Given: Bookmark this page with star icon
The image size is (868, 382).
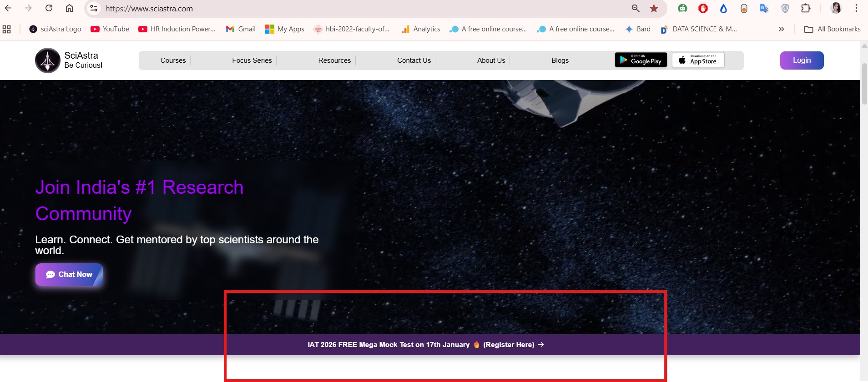Looking at the screenshot, I should click(654, 8).
